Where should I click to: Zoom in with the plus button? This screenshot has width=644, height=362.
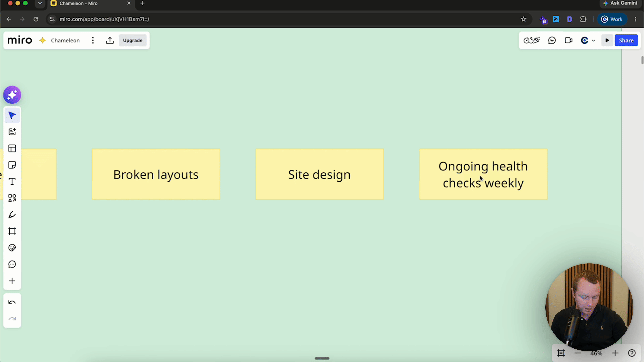click(615, 353)
